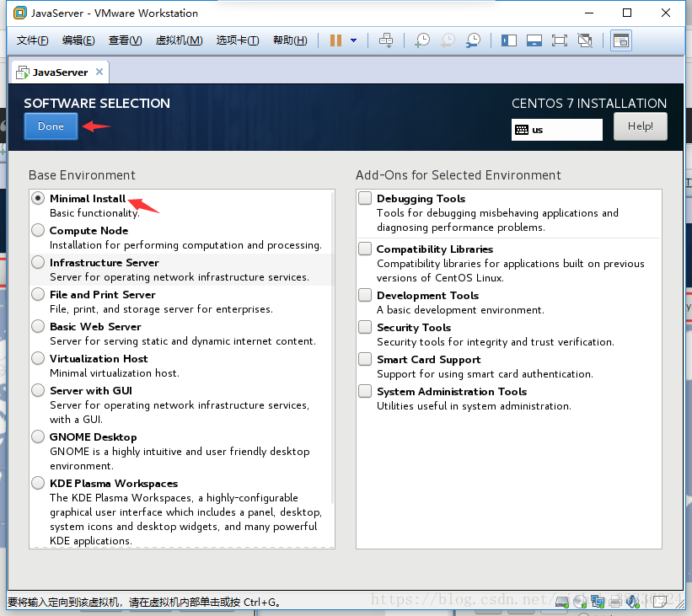Click 'Utilities useful in system administration.' text
This screenshot has width=692, height=616.
click(x=474, y=406)
